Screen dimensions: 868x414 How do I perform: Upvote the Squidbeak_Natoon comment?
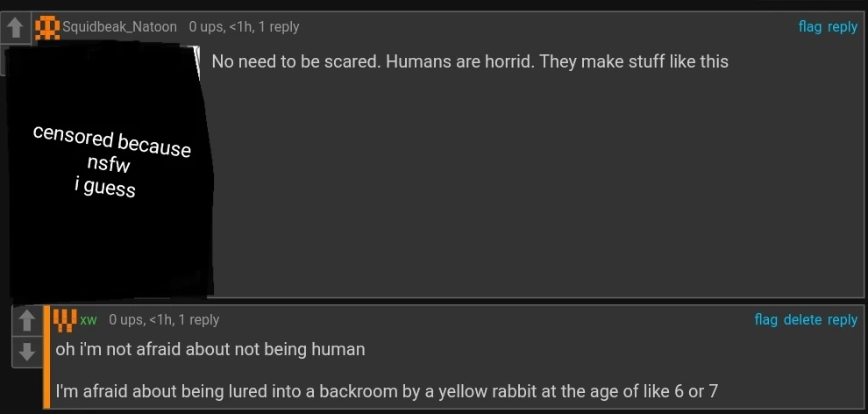tap(15, 29)
